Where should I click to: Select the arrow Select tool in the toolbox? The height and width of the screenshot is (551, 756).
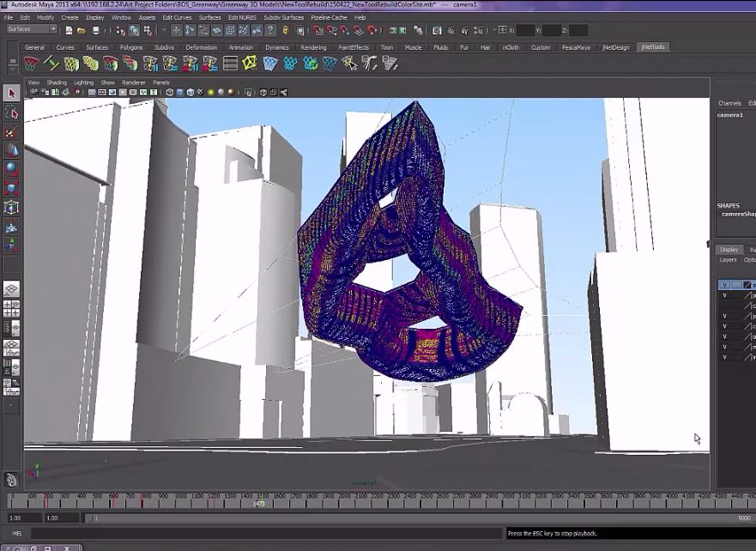(x=11, y=93)
